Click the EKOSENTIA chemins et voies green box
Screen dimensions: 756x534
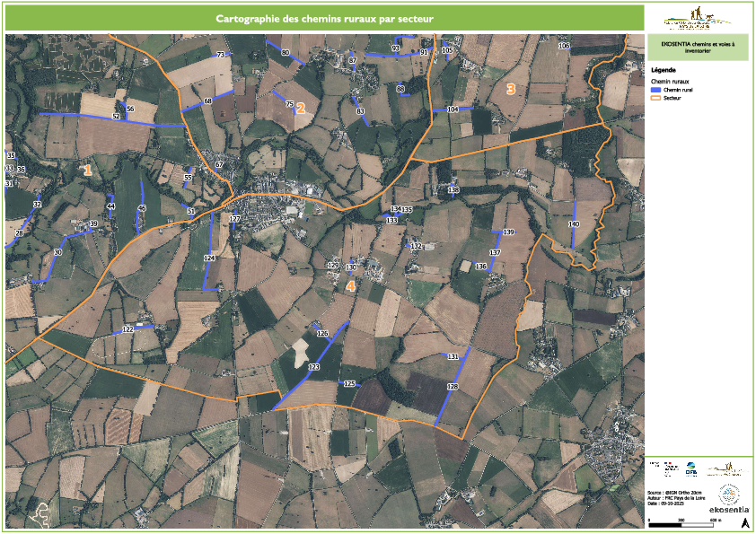698,48
